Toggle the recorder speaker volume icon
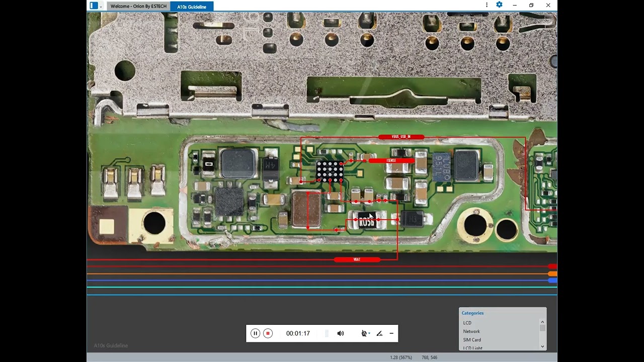 click(341, 333)
